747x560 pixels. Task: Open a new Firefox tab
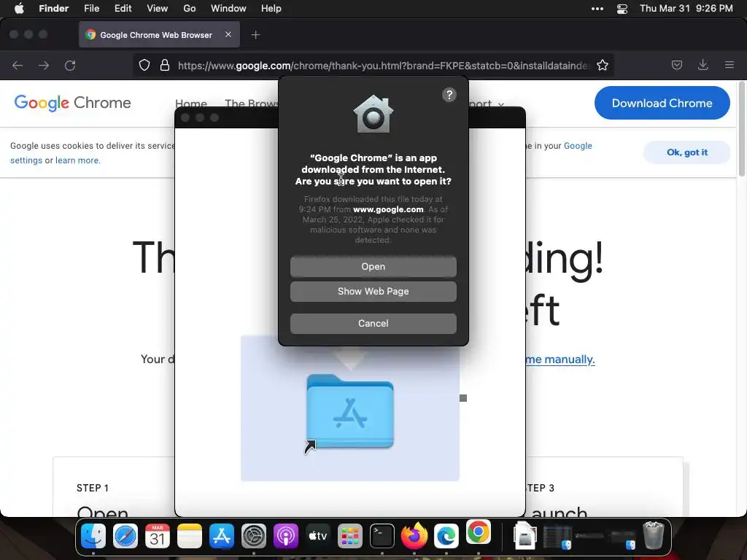(255, 35)
